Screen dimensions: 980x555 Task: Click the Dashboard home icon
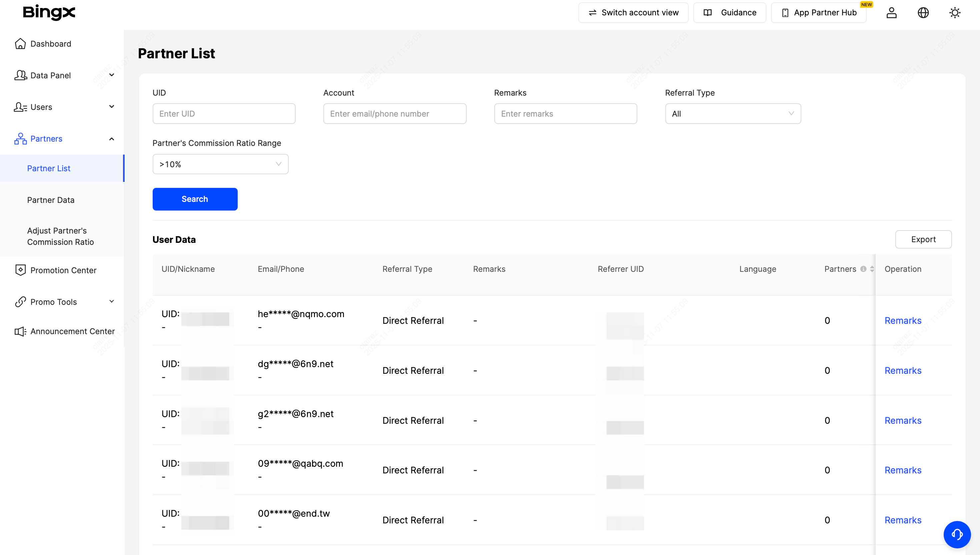[20, 44]
